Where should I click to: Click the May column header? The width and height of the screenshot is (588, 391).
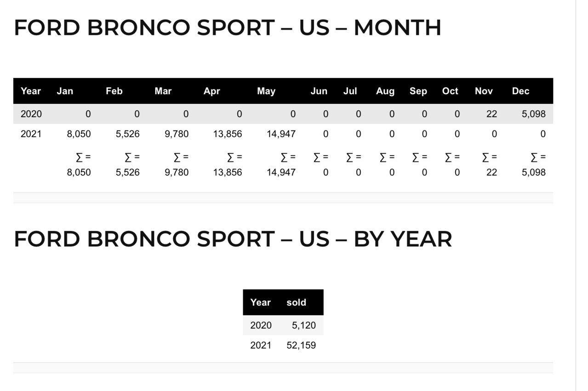(266, 91)
